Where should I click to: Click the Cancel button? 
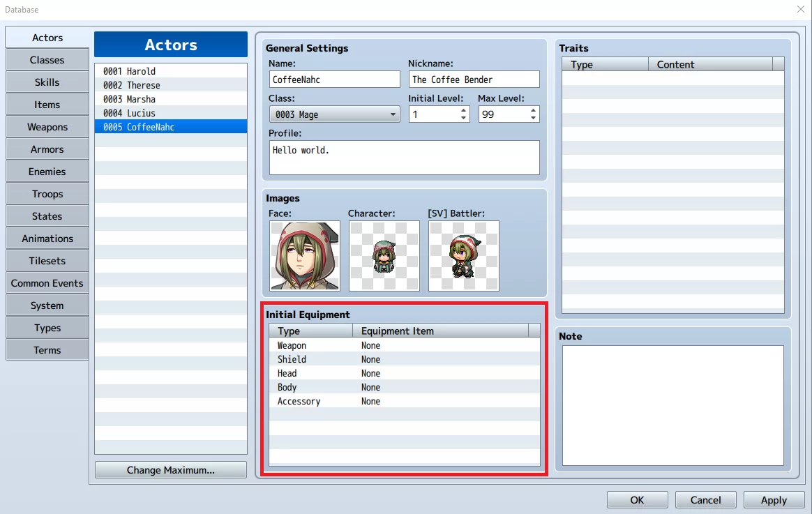706,500
